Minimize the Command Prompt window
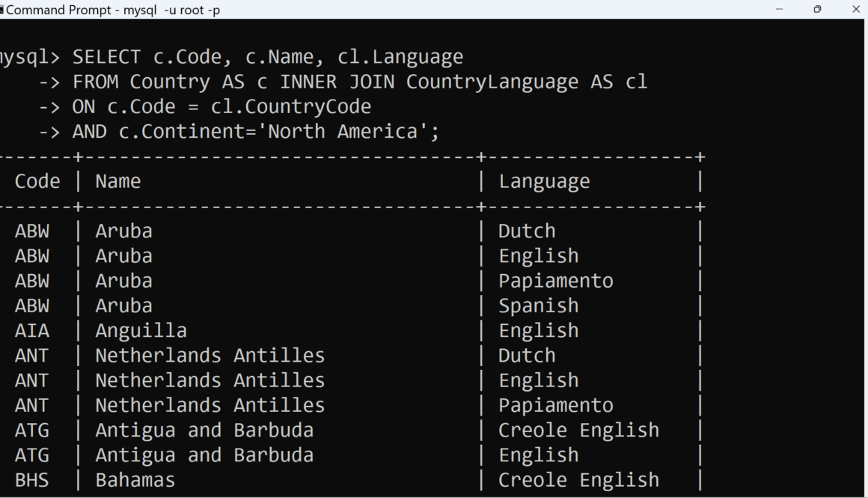 779,10
